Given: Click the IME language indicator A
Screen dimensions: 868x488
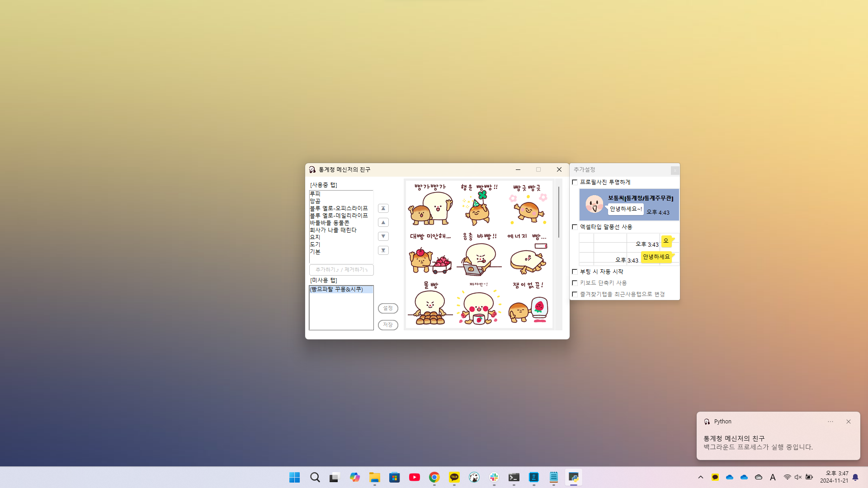Looking at the screenshot, I should click(x=773, y=477).
